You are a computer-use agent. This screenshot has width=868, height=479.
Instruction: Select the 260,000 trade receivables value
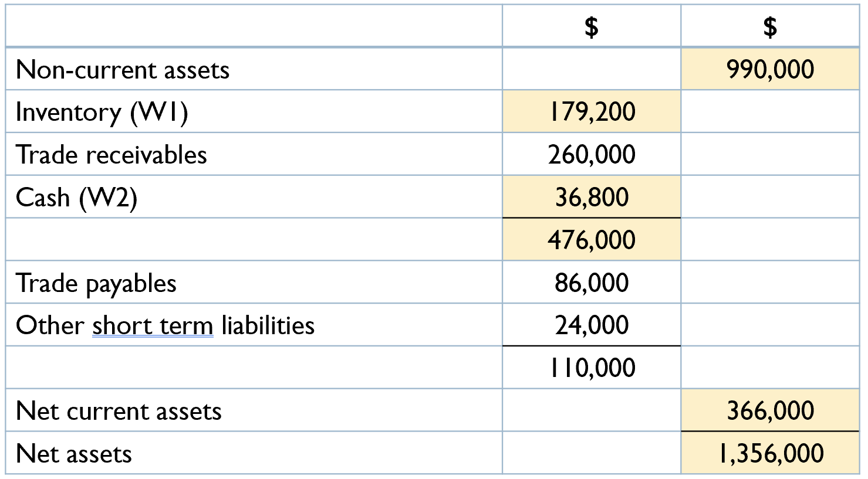coord(591,155)
